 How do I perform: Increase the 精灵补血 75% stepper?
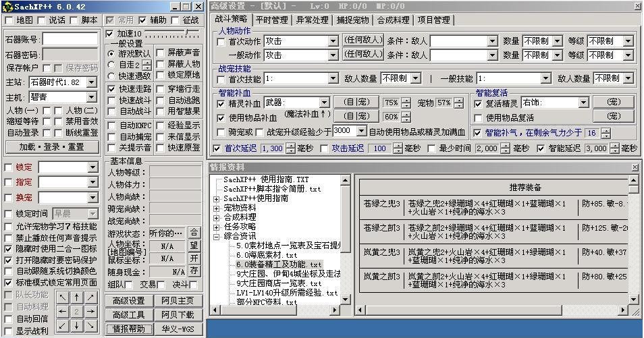click(406, 100)
